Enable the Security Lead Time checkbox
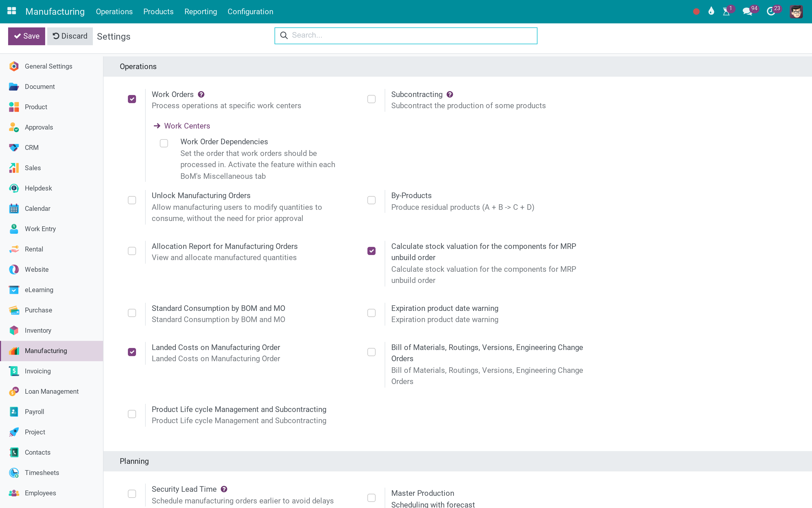 tap(132, 494)
